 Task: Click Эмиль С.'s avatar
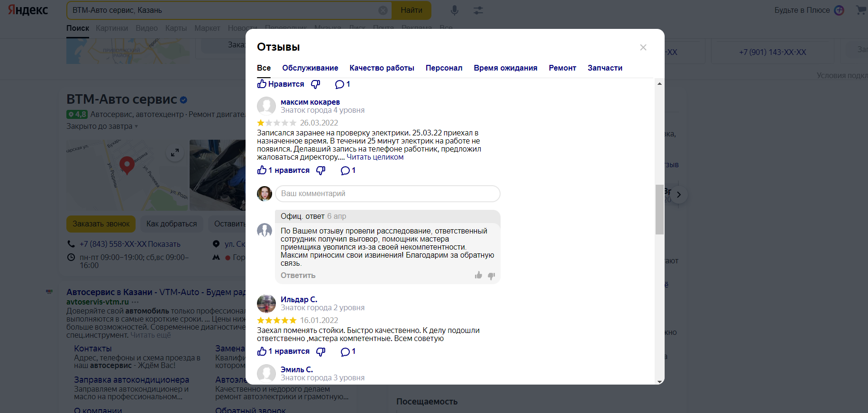click(266, 374)
